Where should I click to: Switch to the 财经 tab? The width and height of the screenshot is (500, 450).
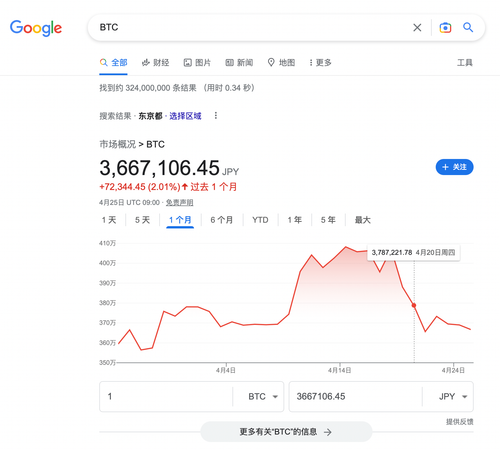156,63
